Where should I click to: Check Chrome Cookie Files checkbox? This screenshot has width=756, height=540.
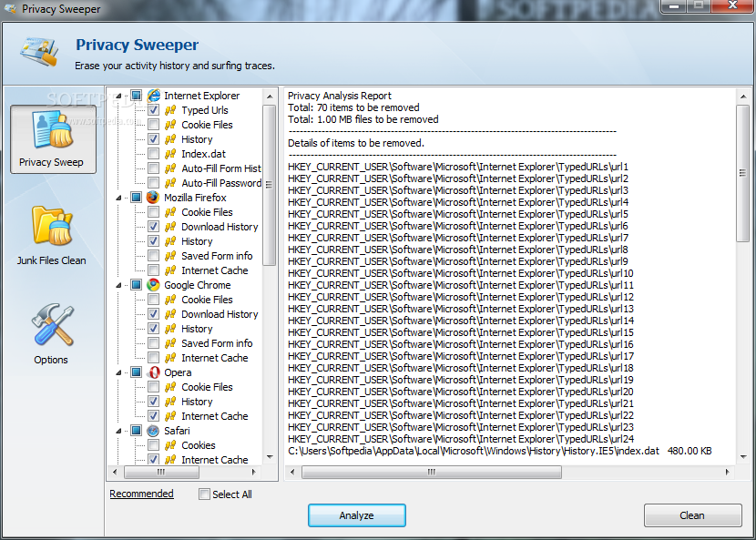pos(153,300)
